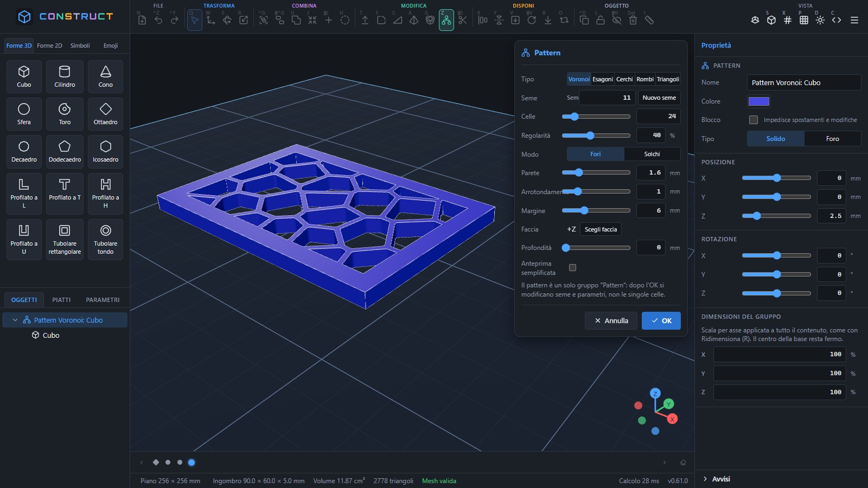868x488 pixels.
Task: Choose the Scale tool in TRASFORMA
Action: pos(244,20)
